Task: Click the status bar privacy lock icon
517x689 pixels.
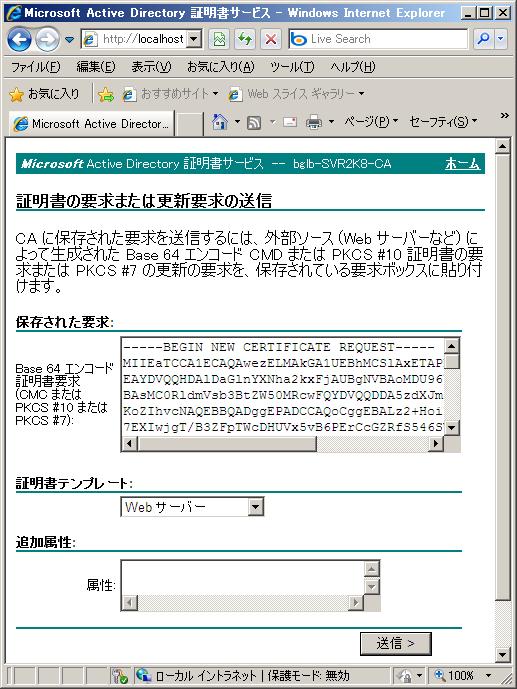Action: (x=405, y=675)
